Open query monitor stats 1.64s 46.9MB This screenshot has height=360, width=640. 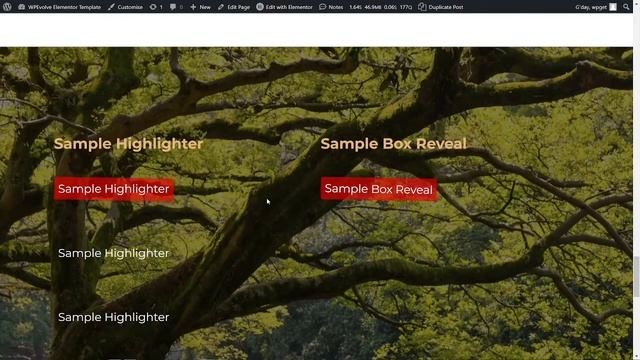coord(380,7)
